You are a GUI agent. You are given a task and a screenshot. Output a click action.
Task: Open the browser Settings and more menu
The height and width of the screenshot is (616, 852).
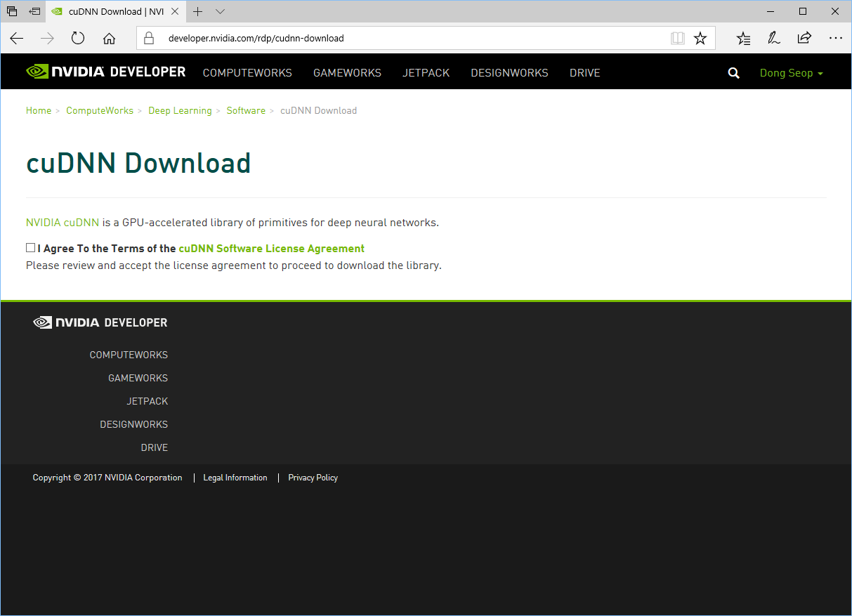click(835, 39)
